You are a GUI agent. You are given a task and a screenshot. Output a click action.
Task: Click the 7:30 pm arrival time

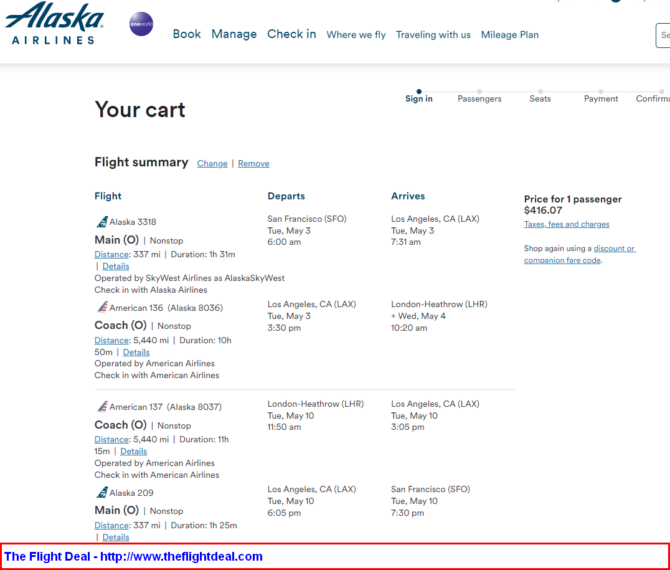point(407,513)
